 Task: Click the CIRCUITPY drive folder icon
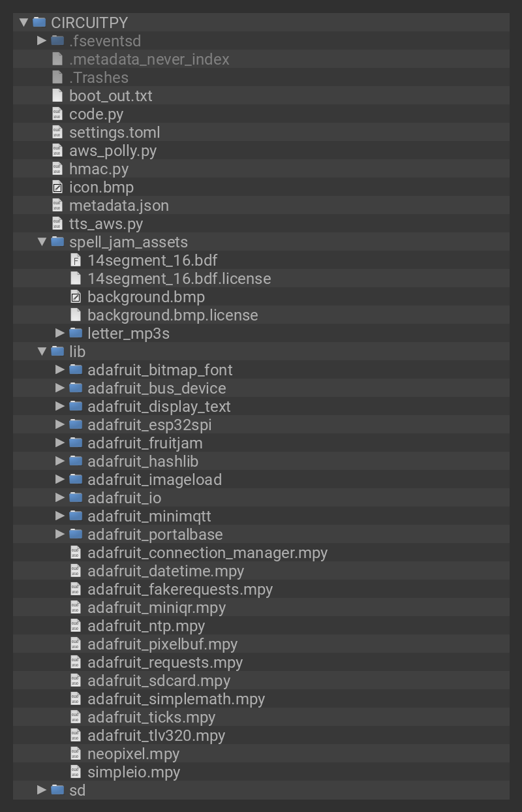point(39,22)
